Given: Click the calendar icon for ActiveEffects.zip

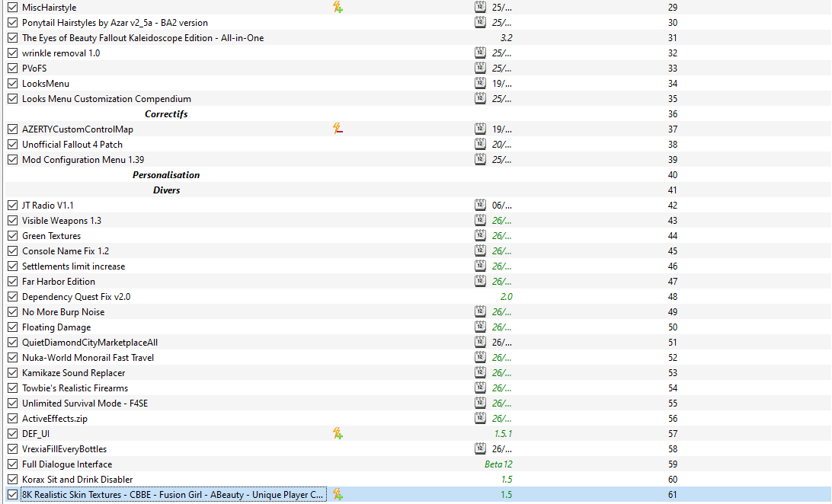Looking at the screenshot, I should pos(480,419).
